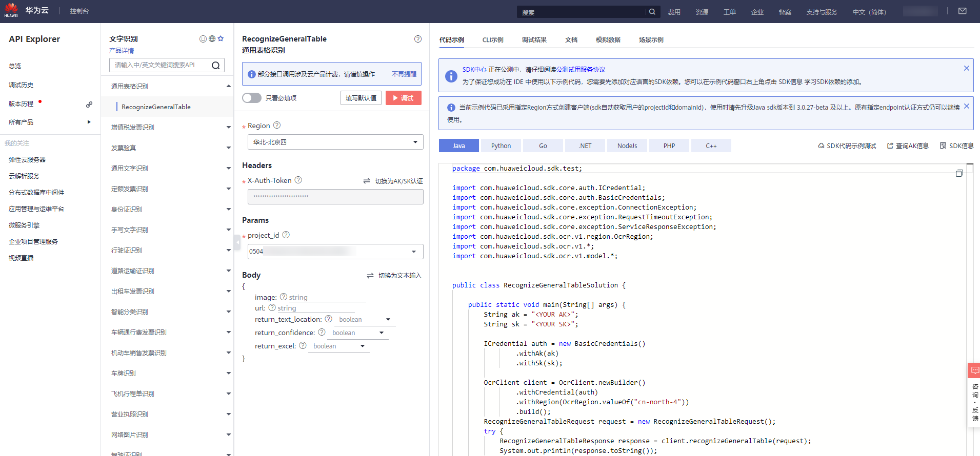Open the project_id dropdown
980x456 pixels.
(335, 252)
